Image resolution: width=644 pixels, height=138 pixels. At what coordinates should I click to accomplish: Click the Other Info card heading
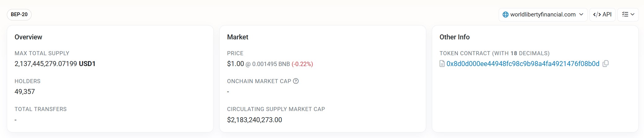coord(454,37)
